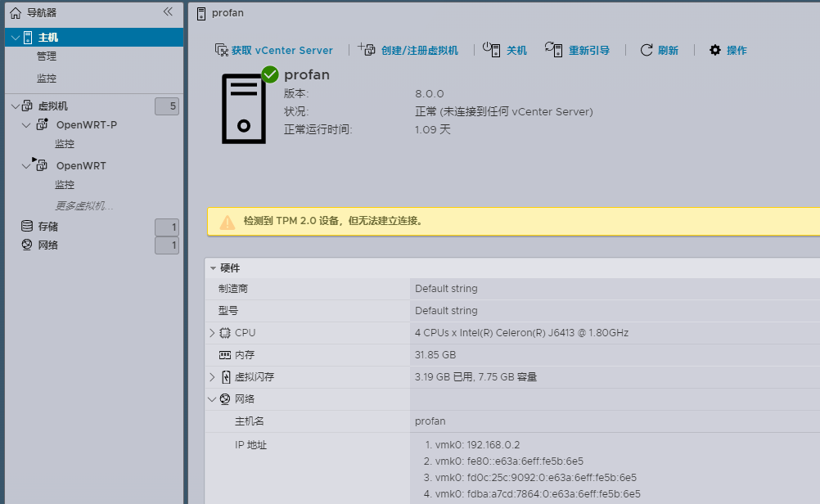This screenshot has width=820, height=504.
Task: Click the reboot icon in toolbar
Action: click(x=553, y=49)
